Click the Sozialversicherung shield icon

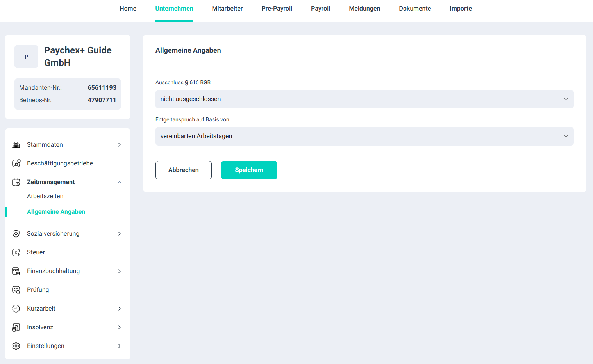(16, 234)
